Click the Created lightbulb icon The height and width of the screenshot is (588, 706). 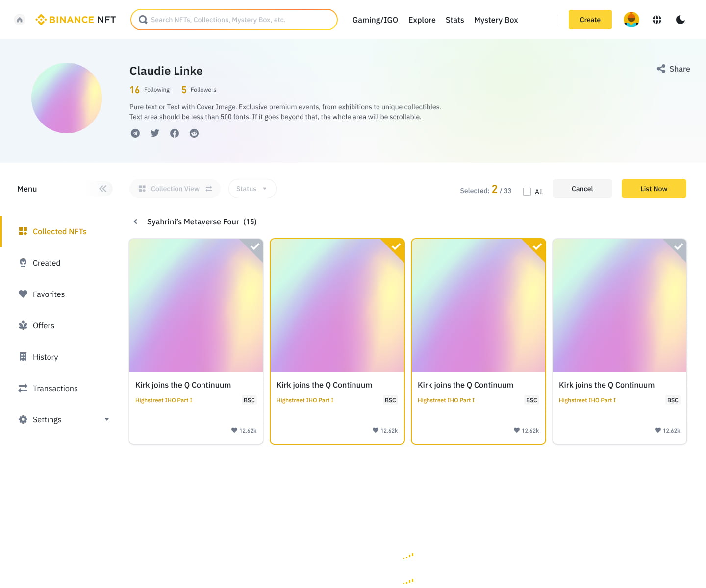pos(23,263)
